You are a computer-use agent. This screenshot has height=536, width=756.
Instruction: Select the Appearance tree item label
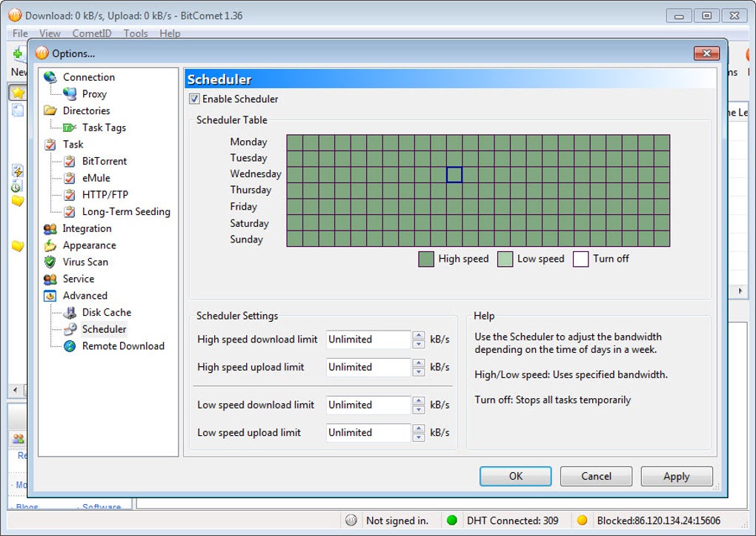tap(89, 245)
